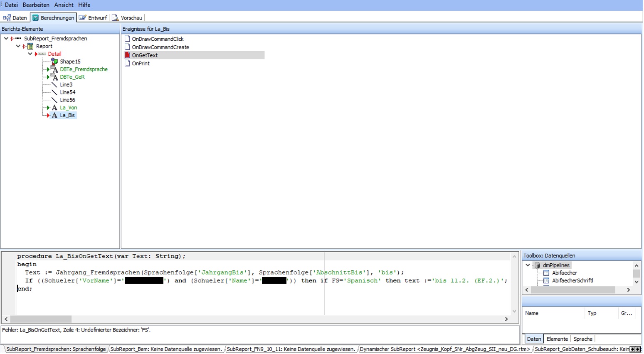This screenshot has width=644, height=354.
Task: Click the DBTe_Fremdsprache text icon
Action: pos(54,69)
